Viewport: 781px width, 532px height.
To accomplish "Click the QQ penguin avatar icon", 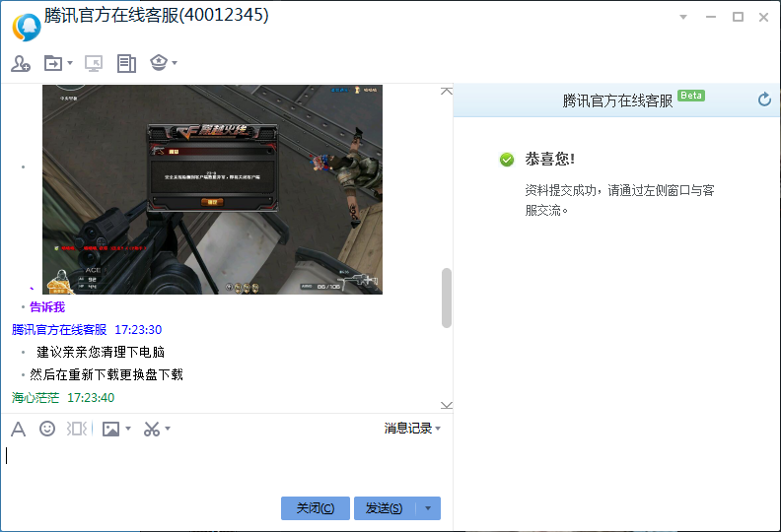I will click(26, 27).
